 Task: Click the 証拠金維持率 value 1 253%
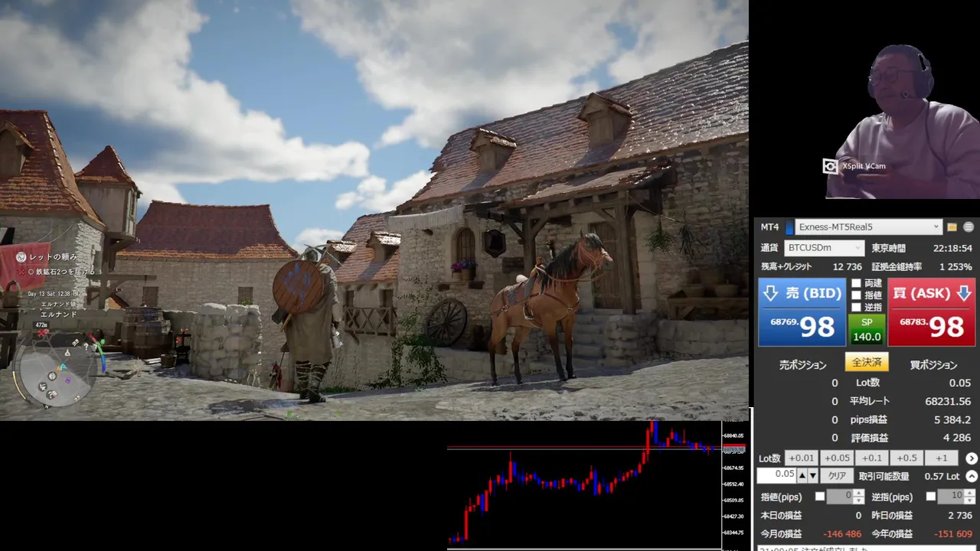pyautogui.click(x=955, y=267)
